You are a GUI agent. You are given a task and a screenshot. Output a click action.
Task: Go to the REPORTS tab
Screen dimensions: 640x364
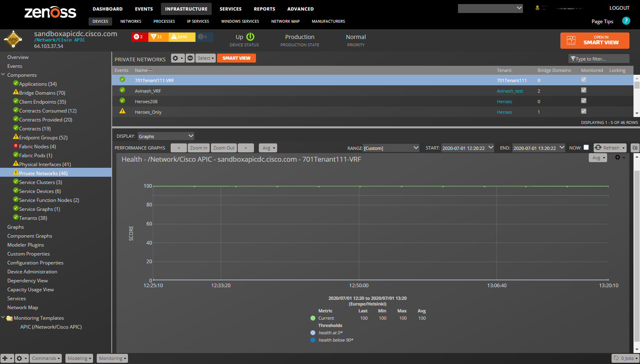(265, 9)
